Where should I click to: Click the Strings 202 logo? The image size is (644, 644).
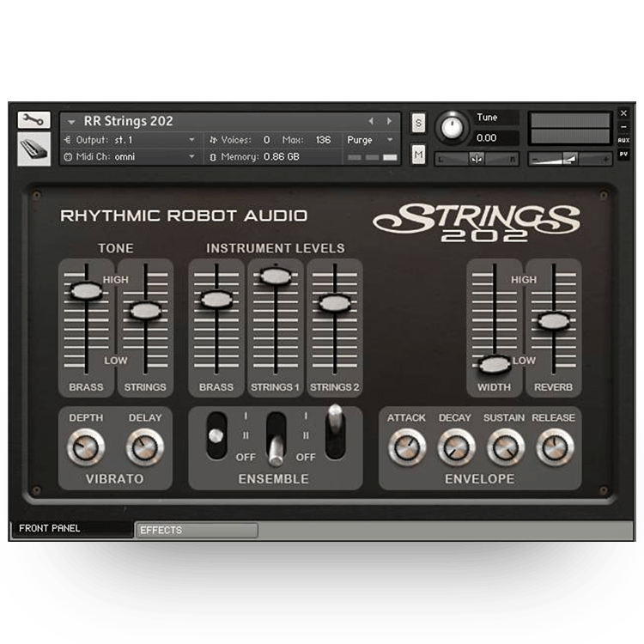[x=477, y=222]
